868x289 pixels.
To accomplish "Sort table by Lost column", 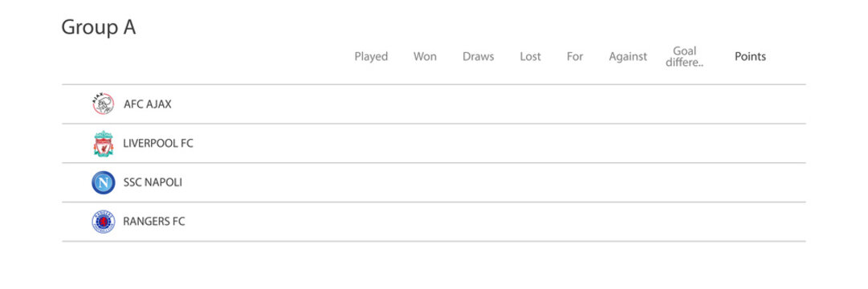I will point(530,56).
